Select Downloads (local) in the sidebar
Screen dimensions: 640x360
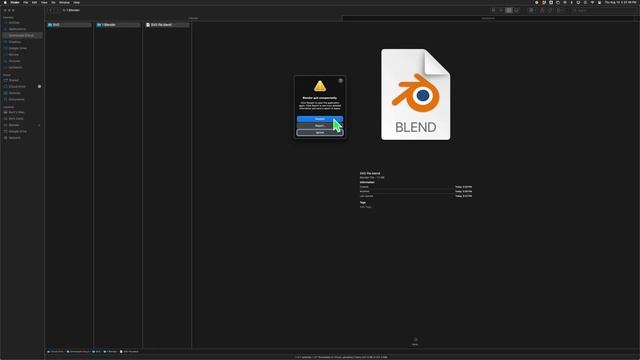pos(21,36)
